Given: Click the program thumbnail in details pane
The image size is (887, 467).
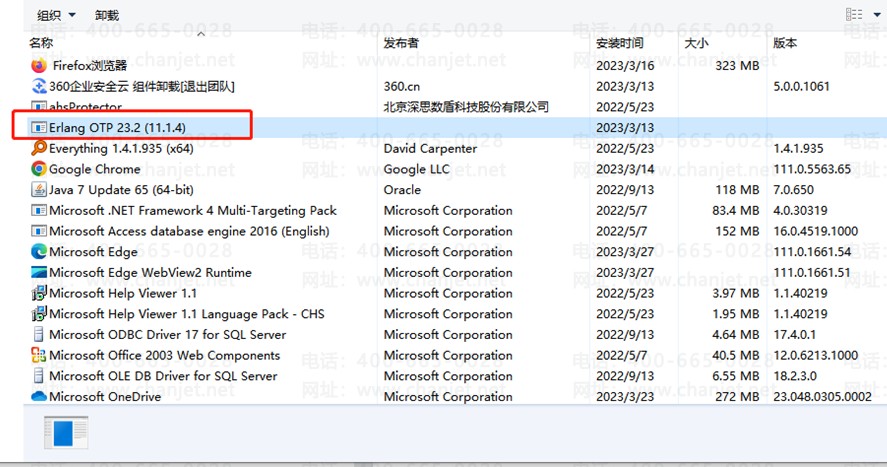Looking at the screenshot, I should click(x=66, y=433).
